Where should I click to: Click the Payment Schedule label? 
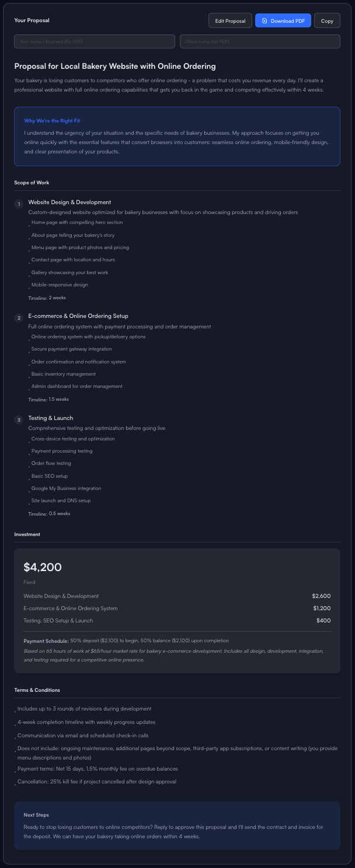46,641
